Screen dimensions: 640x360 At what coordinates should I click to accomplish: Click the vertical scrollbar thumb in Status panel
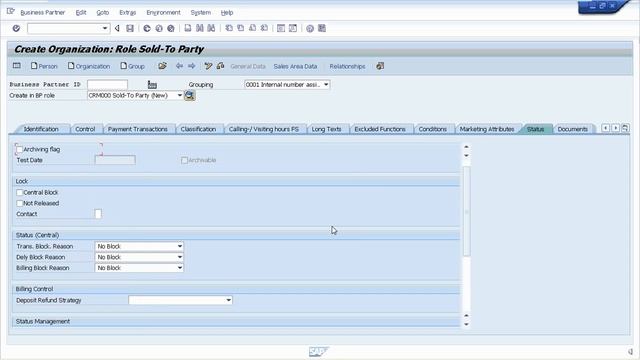point(467,211)
